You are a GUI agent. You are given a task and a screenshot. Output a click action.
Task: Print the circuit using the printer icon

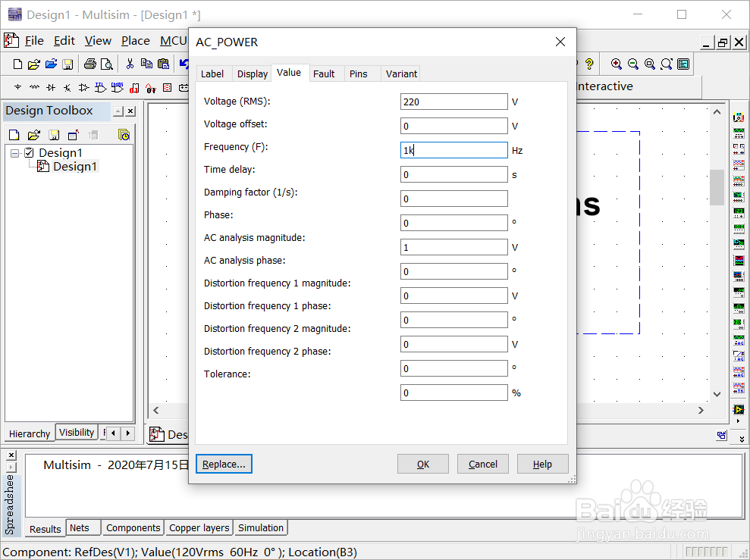[x=90, y=64]
